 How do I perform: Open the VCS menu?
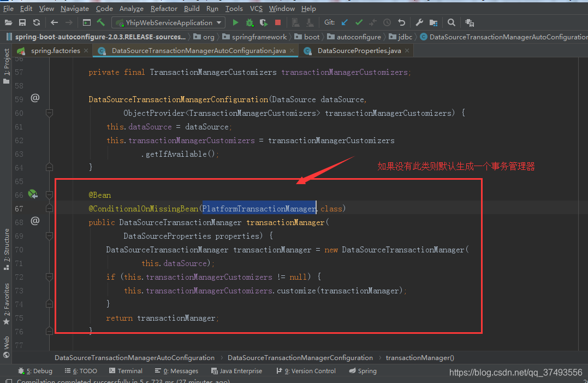pyautogui.click(x=256, y=8)
